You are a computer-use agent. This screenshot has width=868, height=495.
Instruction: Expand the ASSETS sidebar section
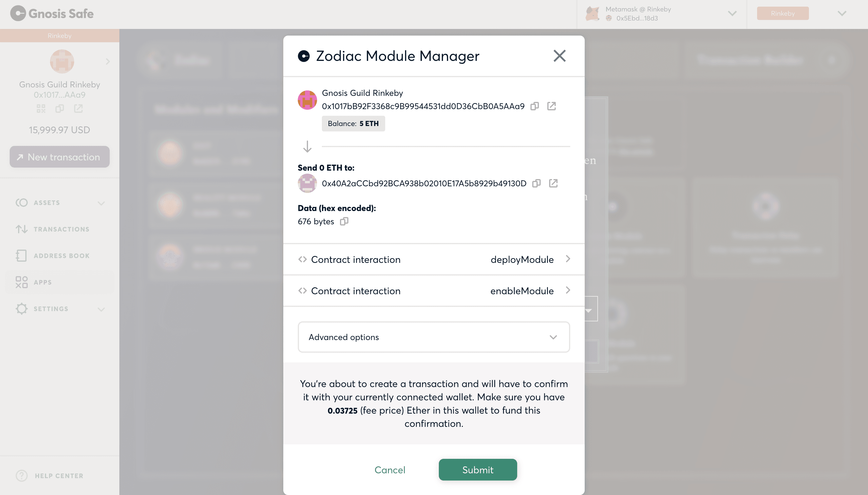[x=101, y=203]
